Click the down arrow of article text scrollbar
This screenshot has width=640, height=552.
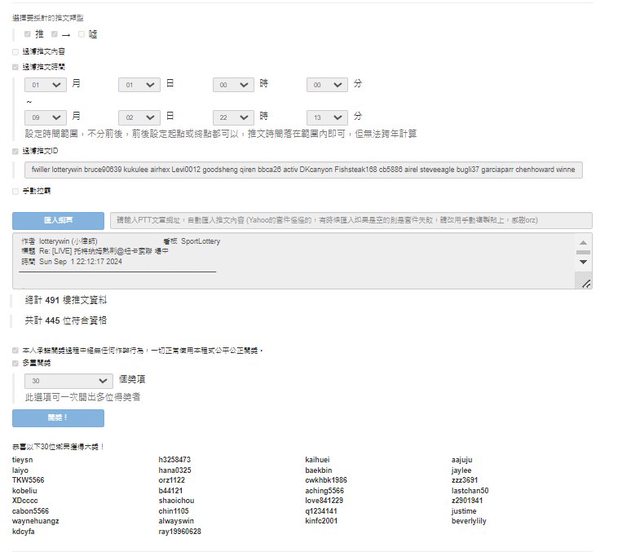(x=584, y=261)
